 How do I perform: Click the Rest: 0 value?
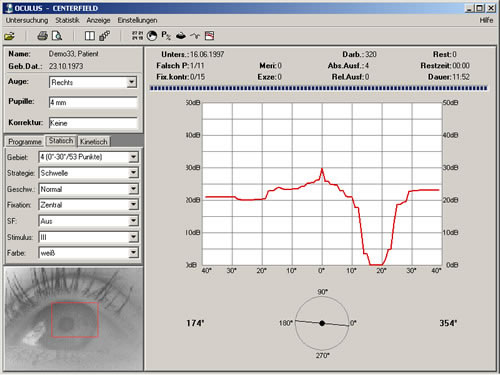[x=454, y=54]
